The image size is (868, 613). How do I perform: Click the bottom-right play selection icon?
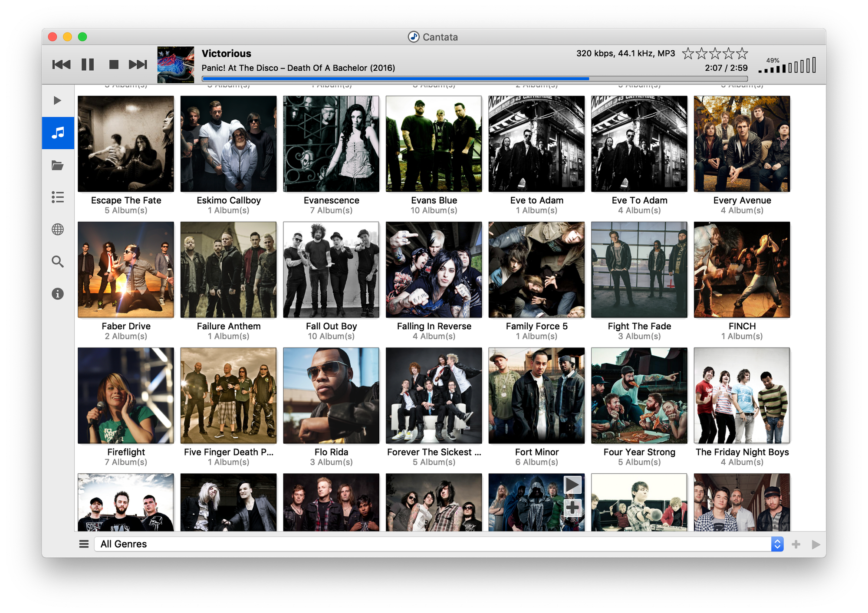click(x=816, y=544)
